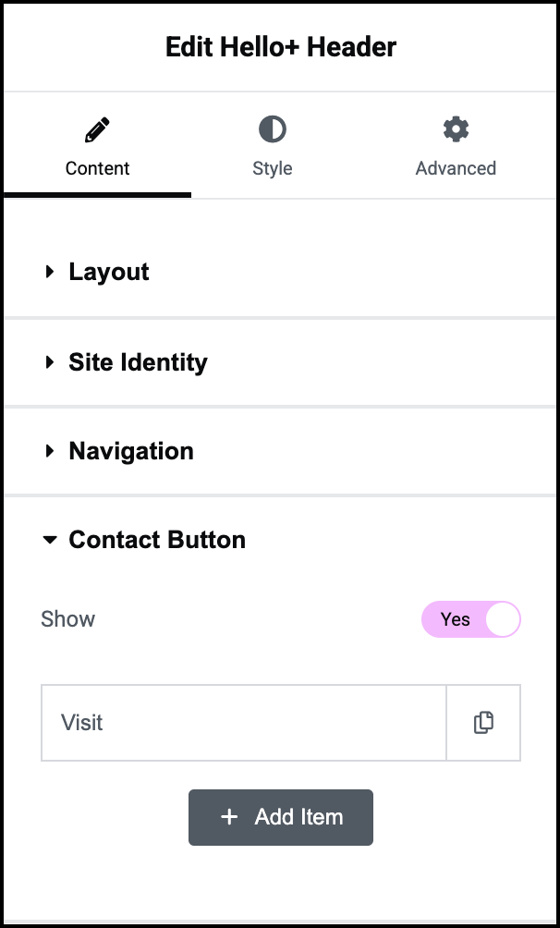Click the Navigation section title
This screenshot has height=928, width=560.
point(131,452)
